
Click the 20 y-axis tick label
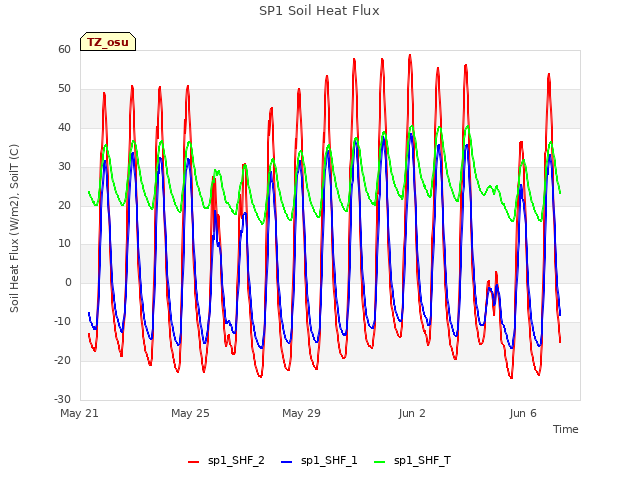coord(64,205)
